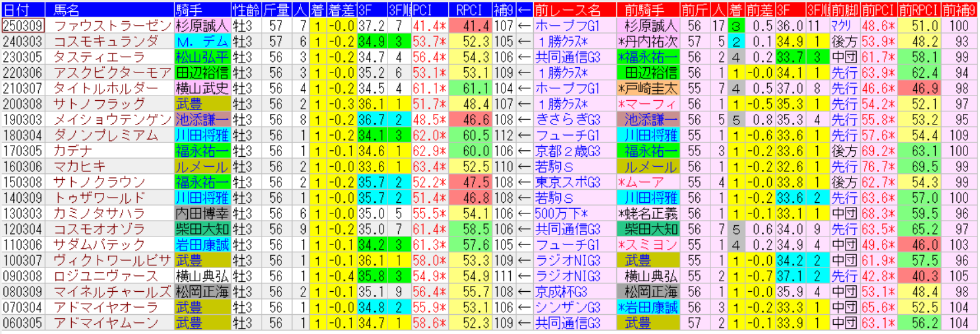Open previous race きさらぎG3
Screen dimensions: 980x334
click(x=567, y=119)
